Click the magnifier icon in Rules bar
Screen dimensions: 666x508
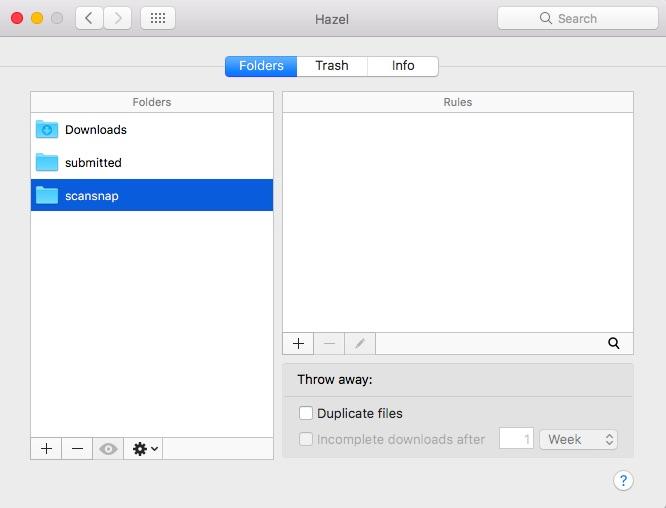[613, 343]
